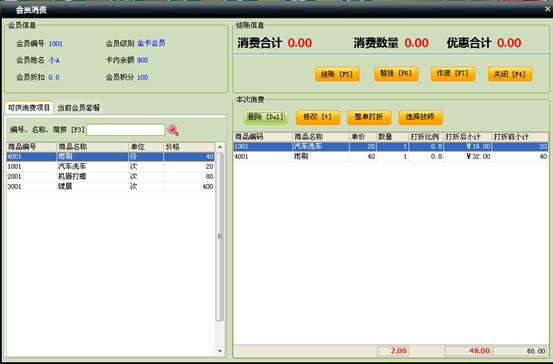Viewport: 553px width, 364px height.
Task: Click the 结账 [F5] checkout button
Action: click(338, 74)
